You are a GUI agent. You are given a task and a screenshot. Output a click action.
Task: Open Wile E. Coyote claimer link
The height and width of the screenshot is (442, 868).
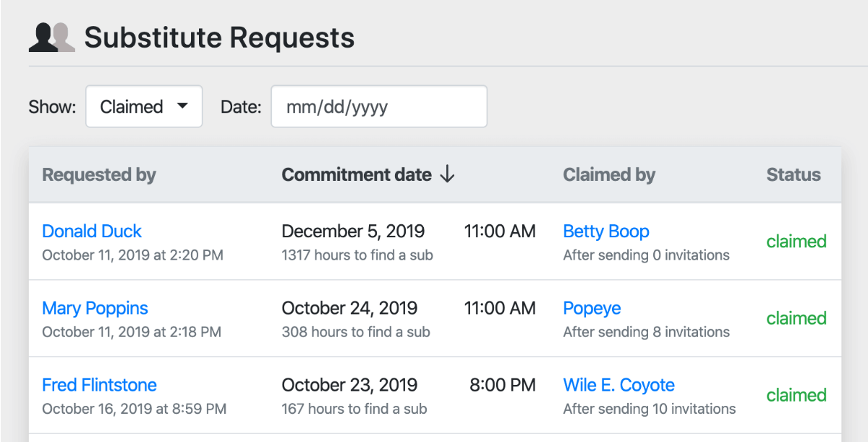pyautogui.click(x=618, y=385)
